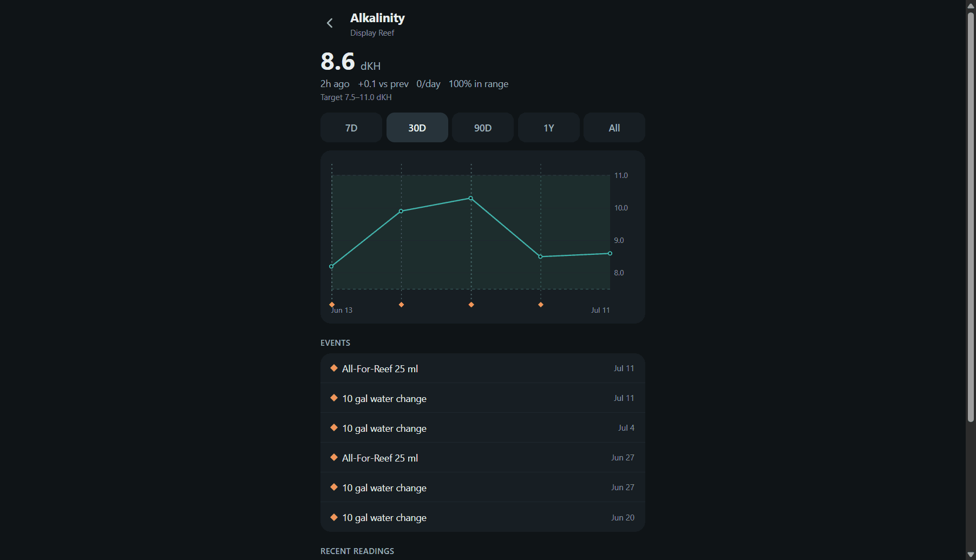Viewport: 976px width, 560px height.
Task: Click the diamond icon beside All-For-Reef Jun 27
Action: 334,457
